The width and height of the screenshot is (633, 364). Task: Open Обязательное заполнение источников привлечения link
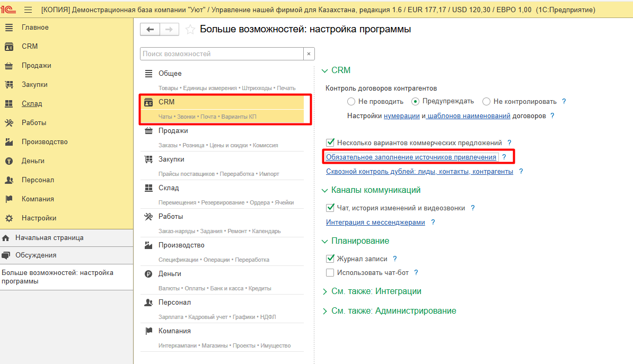(x=411, y=157)
